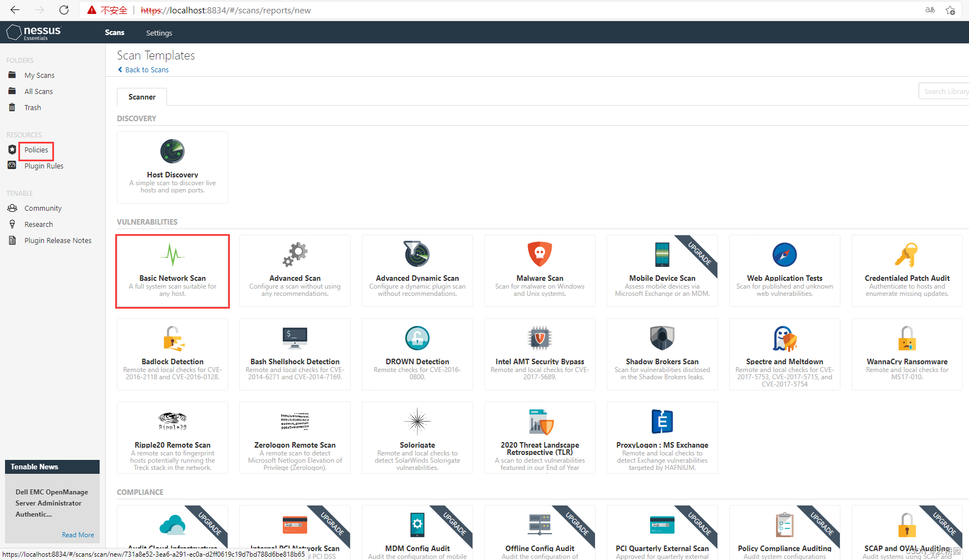This screenshot has height=560, width=969.
Task: Click Back to Scans link
Action: (x=143, y=70)
